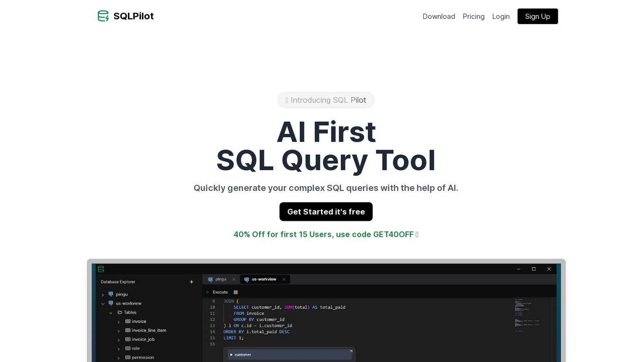This screenshot has height=362, width=644.
Task: Click the Execute label in the toolbar
Action: tap(220, 292)
